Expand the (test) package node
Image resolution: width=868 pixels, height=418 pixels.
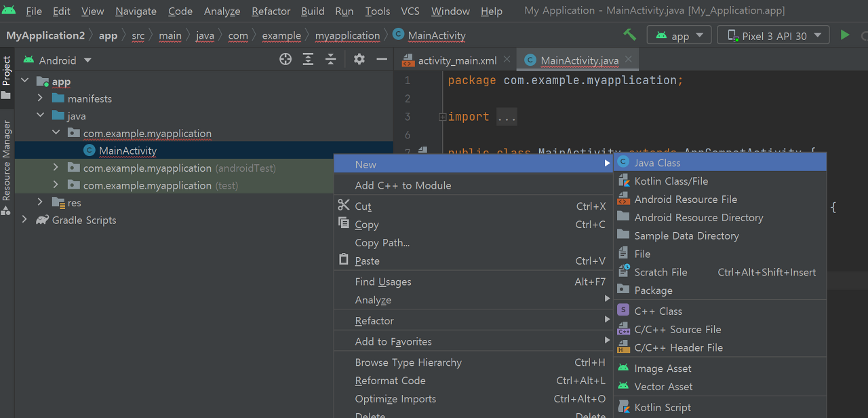pyautogui.click(x=56, y=185)
